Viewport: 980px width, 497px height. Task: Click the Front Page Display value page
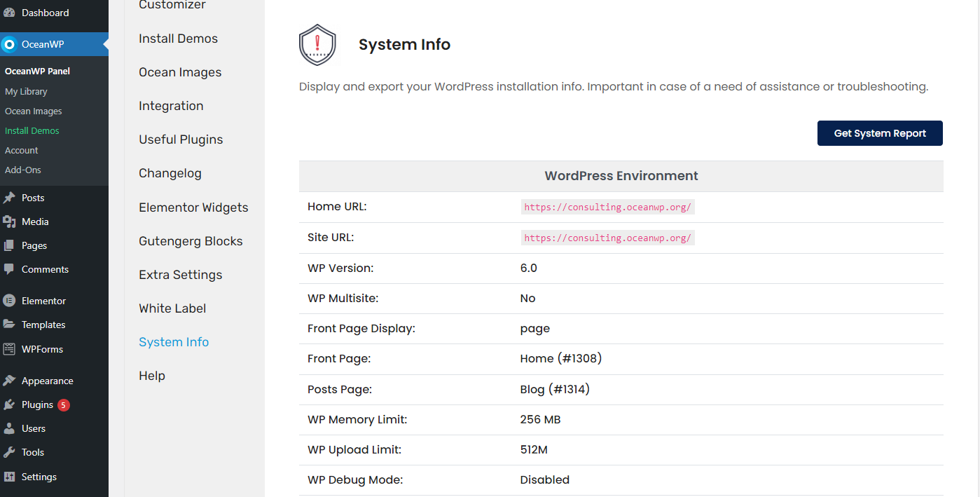535,328
